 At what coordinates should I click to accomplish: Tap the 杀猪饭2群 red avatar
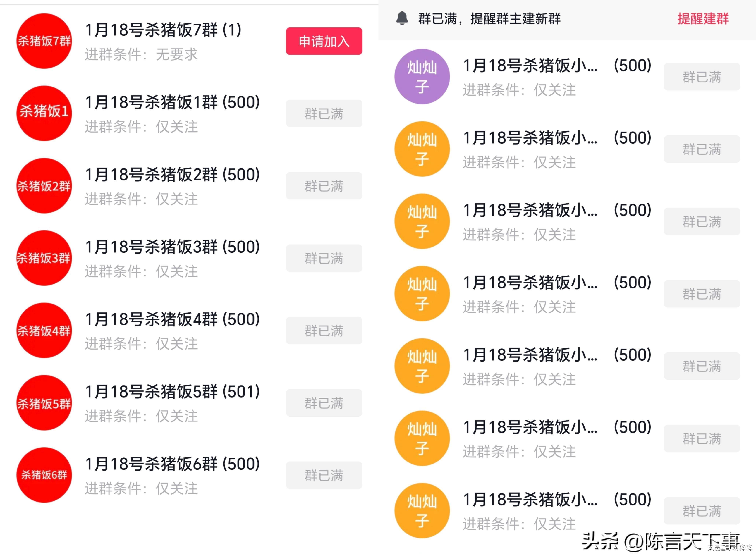(x=44, y=186)
